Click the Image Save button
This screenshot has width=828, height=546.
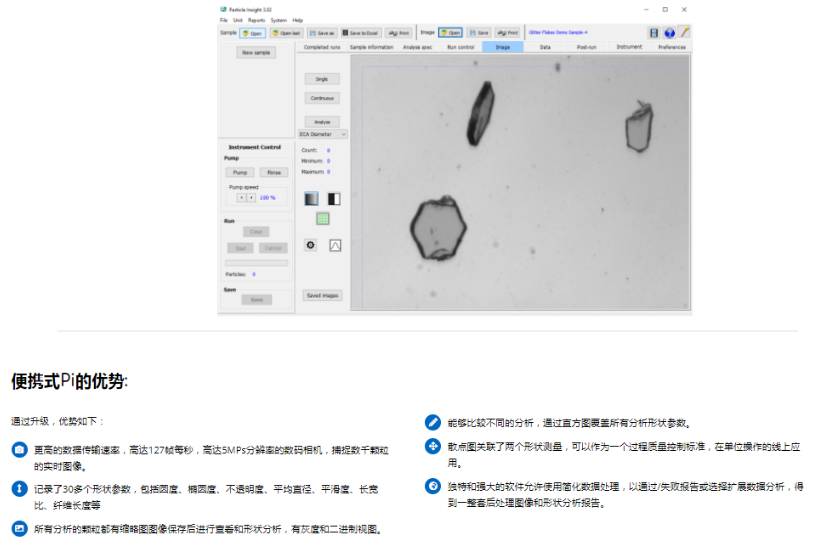click(x=479, y=33)
